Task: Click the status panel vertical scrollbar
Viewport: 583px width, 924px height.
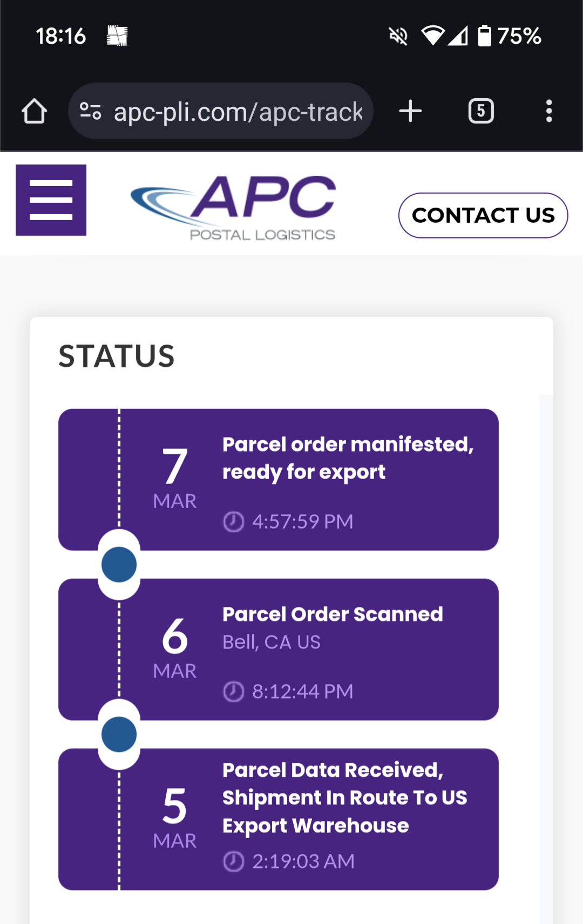Action: coord(546,659)
